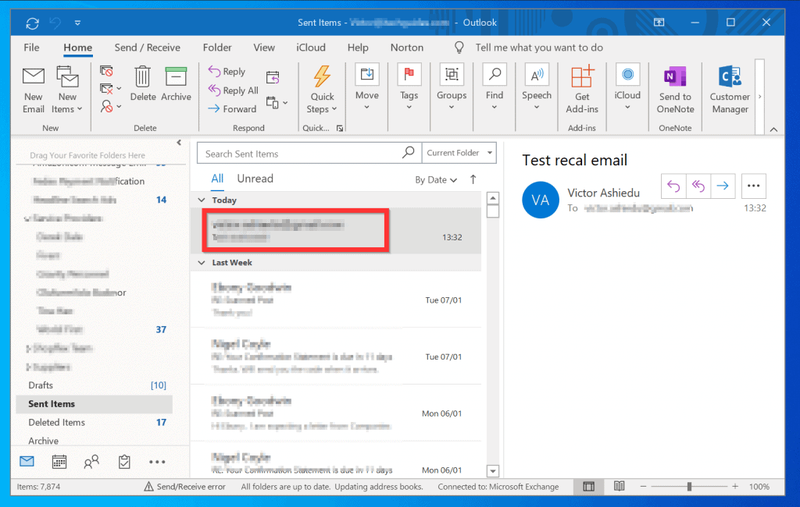Click reading pane Reply All arrow

tap(698, 186)
